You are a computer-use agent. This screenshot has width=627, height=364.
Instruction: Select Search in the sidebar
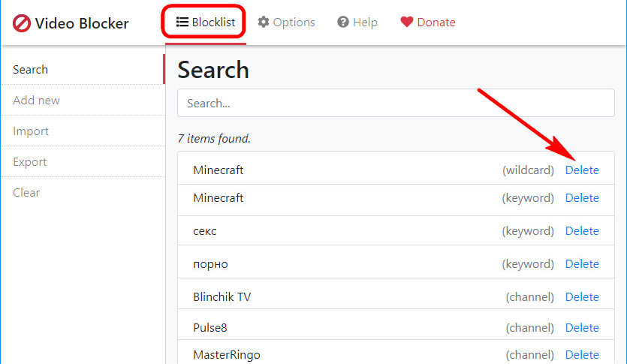pos(83,70)
